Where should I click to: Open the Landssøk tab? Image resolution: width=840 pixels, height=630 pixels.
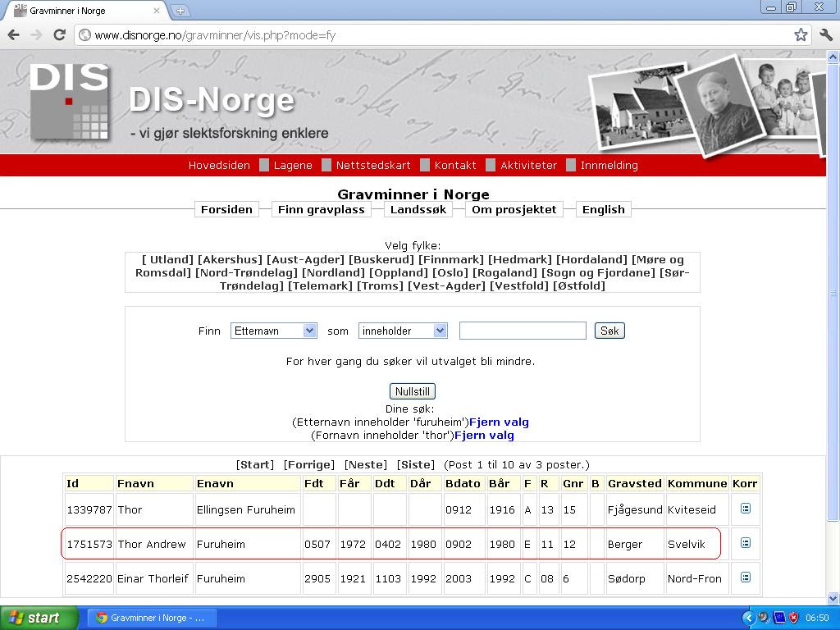point(418,209)
